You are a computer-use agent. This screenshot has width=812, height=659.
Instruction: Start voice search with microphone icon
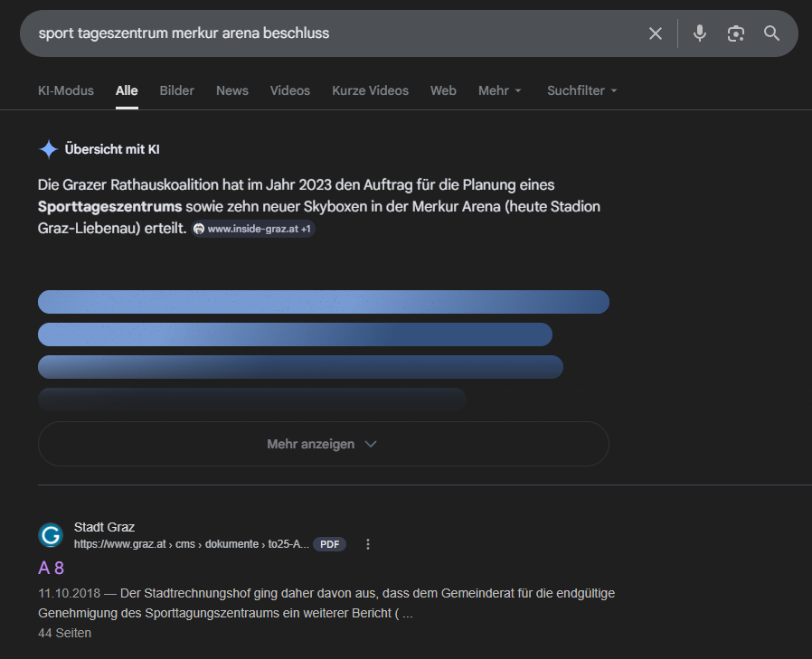click(x=700, y=33)
